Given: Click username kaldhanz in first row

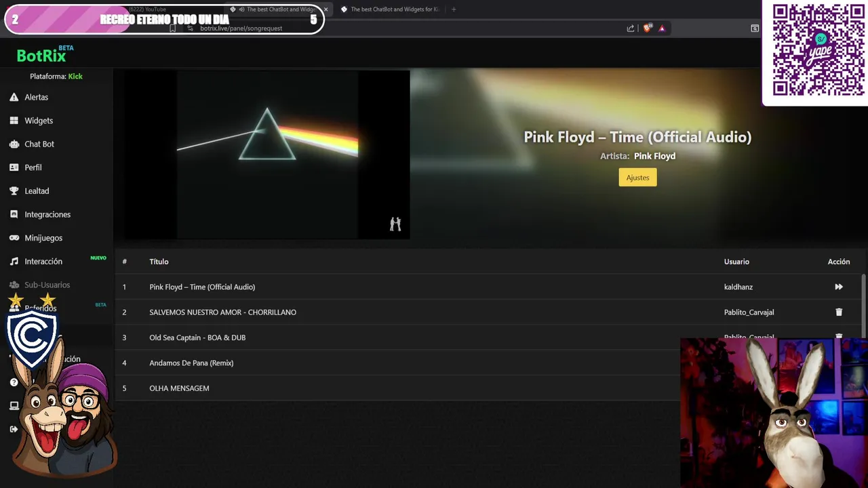Looking at the screenshot, I should (x=738, y=287).
